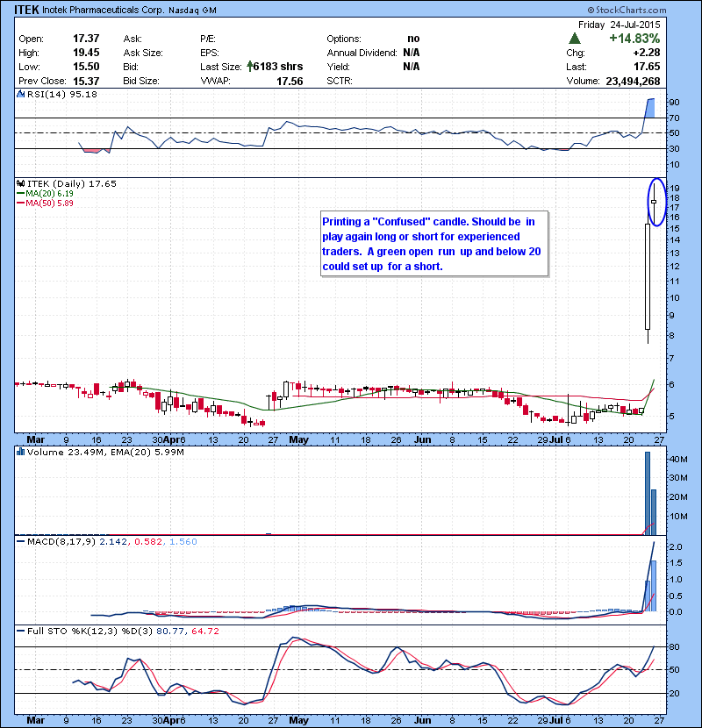
Task: Click the Volume value 23,494,268
Action: 633,82
